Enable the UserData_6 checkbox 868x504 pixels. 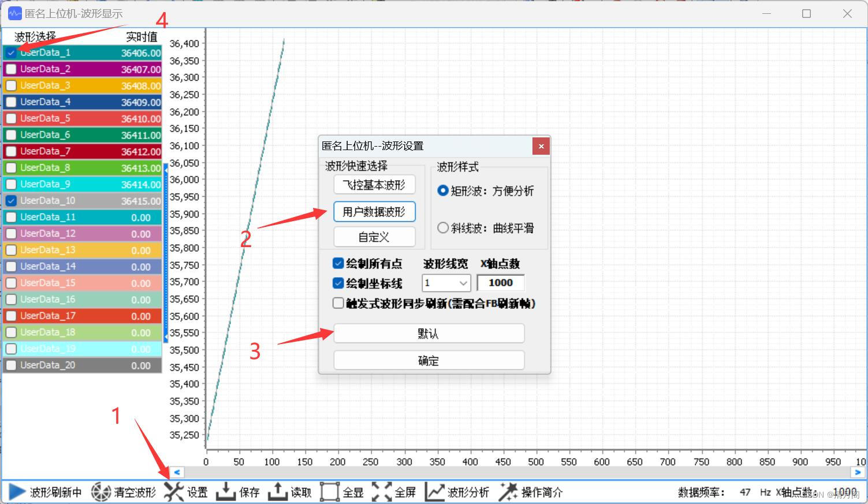coord(11,135)
